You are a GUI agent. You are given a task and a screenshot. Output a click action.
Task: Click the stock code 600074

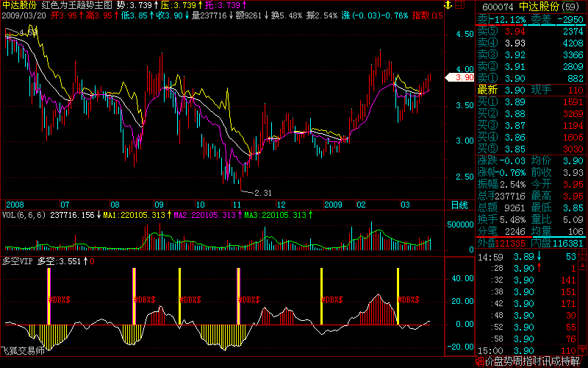click(x=498, y=7)
